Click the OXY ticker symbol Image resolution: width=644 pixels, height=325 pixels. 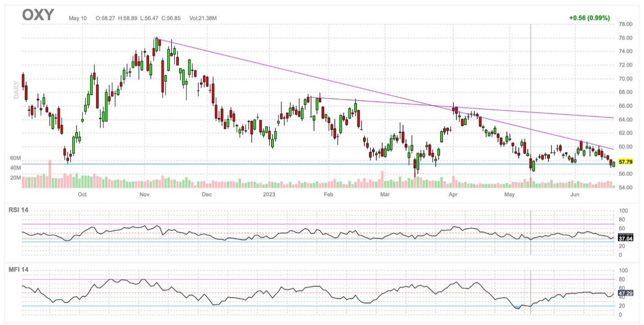pyautogui.click(x=38, y=15)
